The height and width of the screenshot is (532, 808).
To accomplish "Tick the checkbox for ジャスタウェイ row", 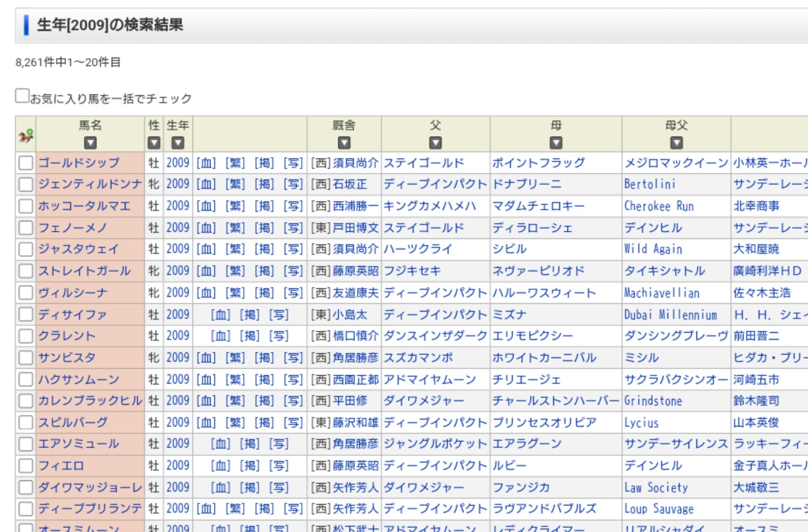I will 26,249.
